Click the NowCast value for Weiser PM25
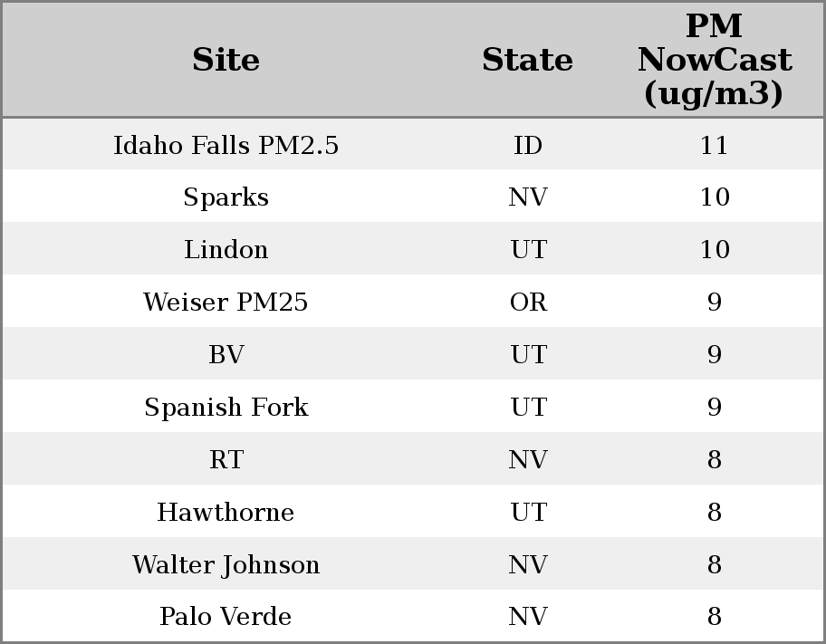This screenshot has width=826, height=644. point(714,303)
